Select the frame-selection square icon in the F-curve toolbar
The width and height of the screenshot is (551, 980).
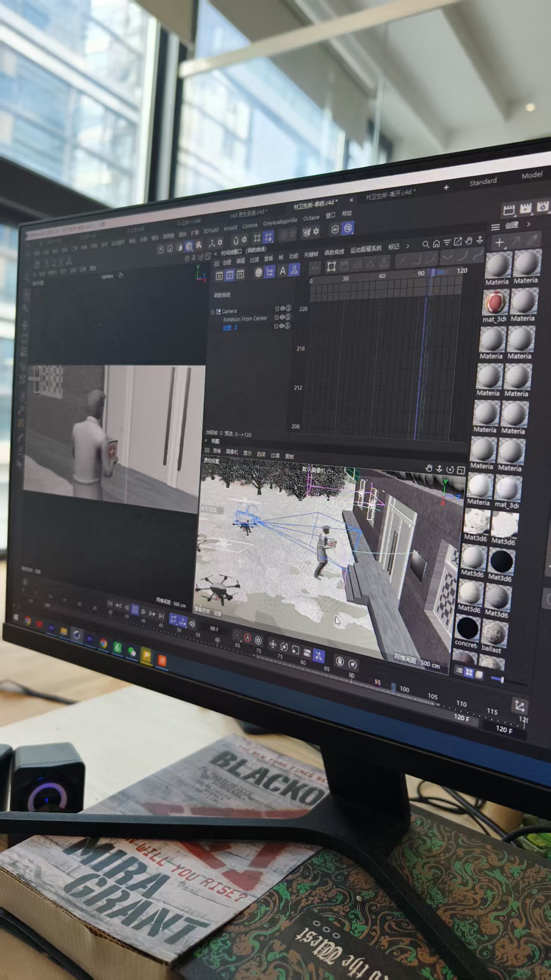click(331, 267)
